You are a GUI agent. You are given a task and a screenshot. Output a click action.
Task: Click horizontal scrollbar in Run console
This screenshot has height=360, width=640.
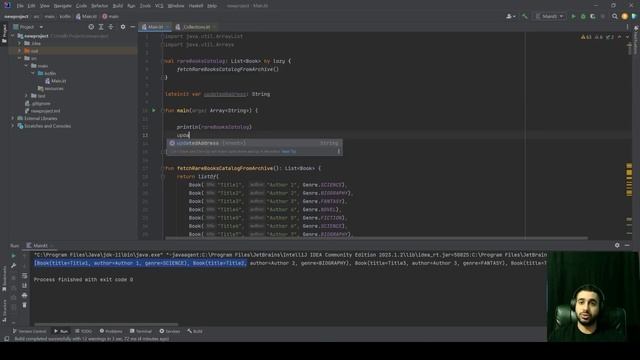pyautogui.click(x=106, y=324)
